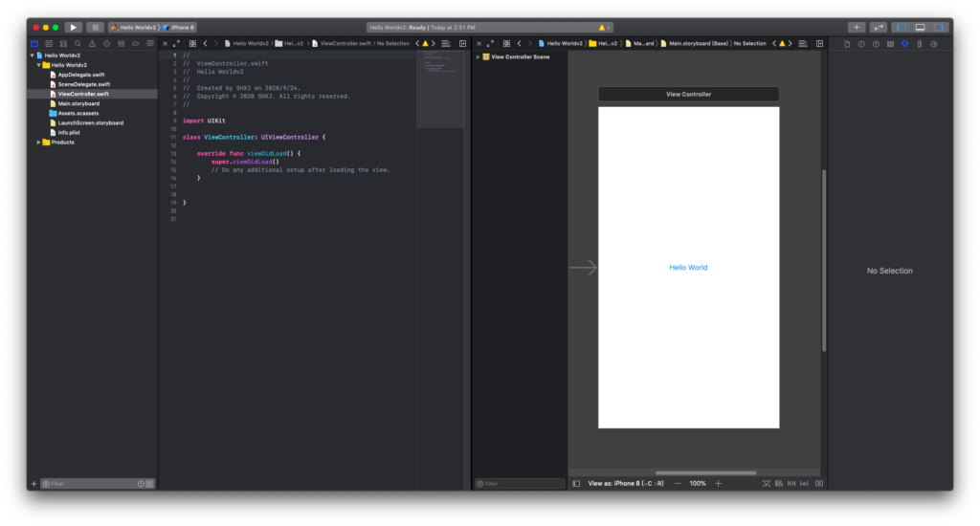Select Main.storyboard in project navigator
980x526 pixels.
click(78, 103)
